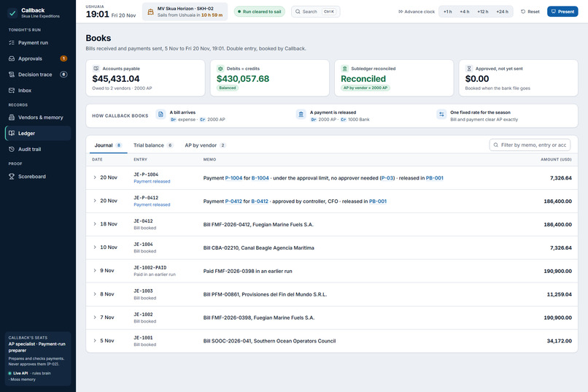Advance clock by +4 h

click(x=464, y=12)
